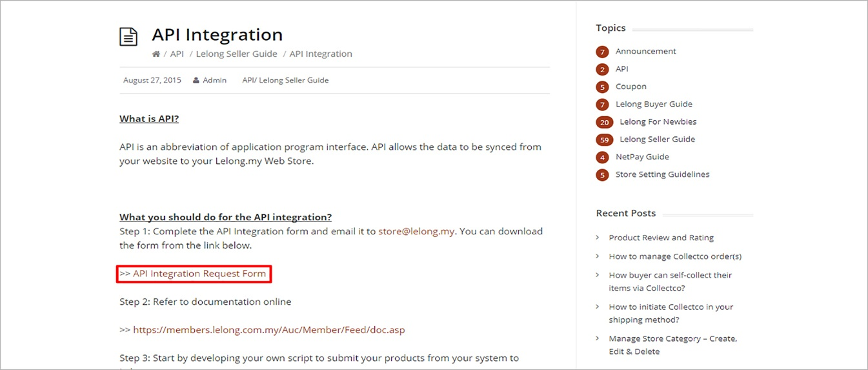This screenshot has width=868, height=370.
Task: Click the Topics sidebar heading
Action: [x=611, y=28]
